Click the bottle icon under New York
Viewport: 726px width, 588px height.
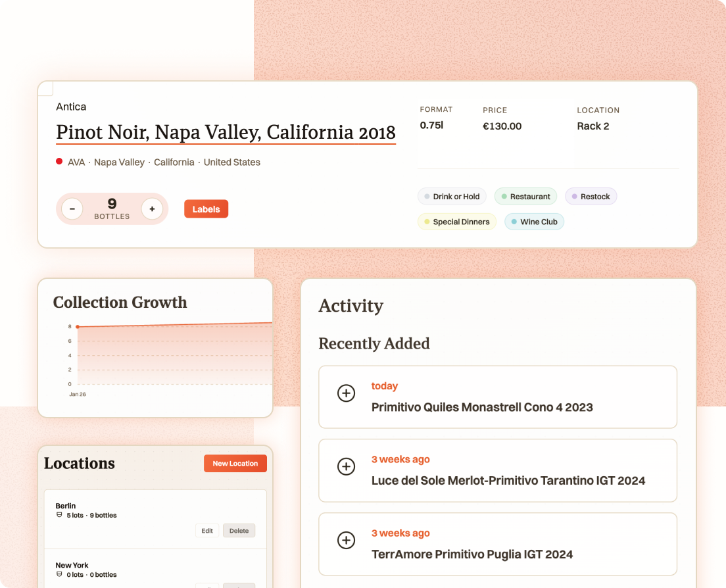tap(59, 575)
